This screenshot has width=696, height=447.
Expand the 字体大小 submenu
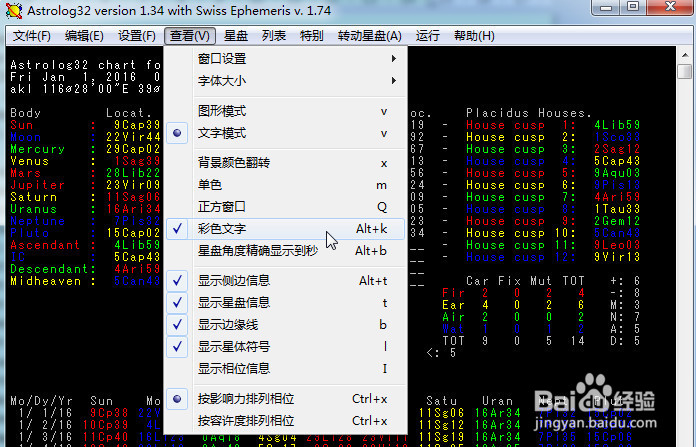click(x=286, y=81)
